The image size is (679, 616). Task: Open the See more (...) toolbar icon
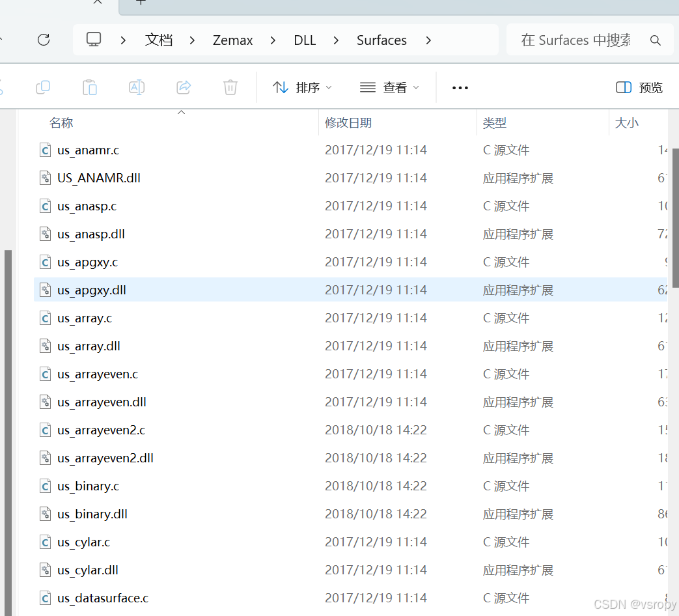click(x=460, y=87)
